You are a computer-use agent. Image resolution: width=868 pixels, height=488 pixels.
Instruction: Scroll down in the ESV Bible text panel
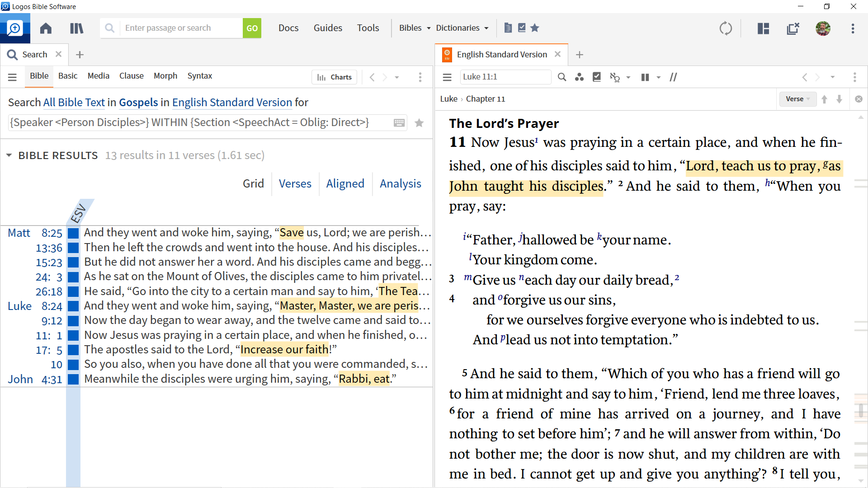[840, 99]
